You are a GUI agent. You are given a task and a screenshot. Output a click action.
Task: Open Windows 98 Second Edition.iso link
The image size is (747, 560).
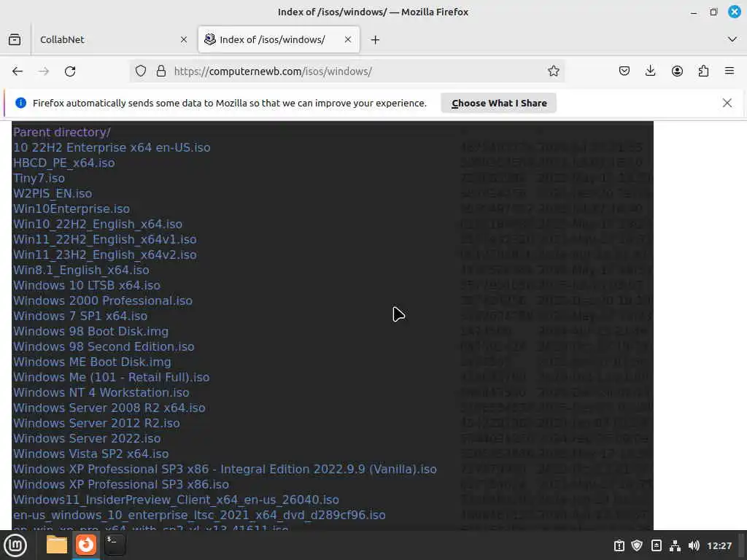tap(104, 346)
